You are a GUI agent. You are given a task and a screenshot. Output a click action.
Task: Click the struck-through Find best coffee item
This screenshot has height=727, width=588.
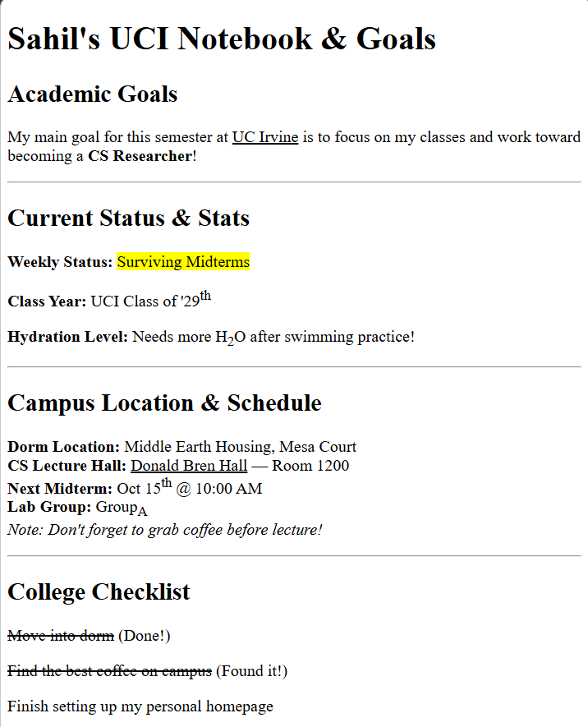pos(110,671)
